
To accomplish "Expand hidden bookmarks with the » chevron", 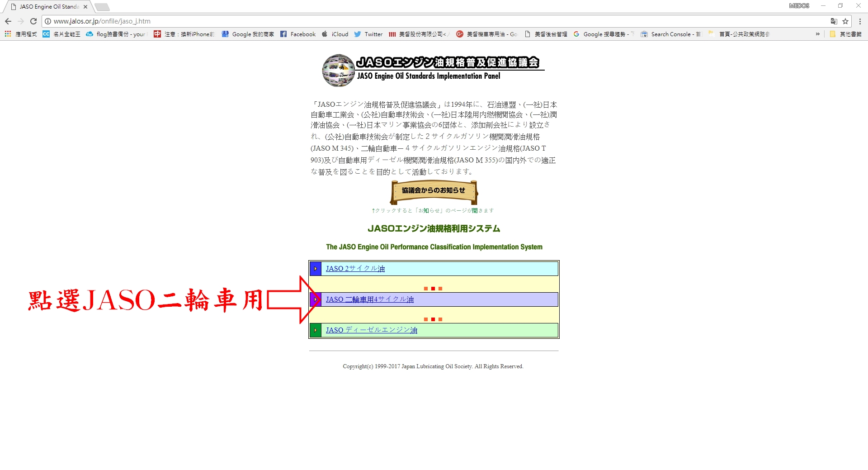I will pos(817,34).
